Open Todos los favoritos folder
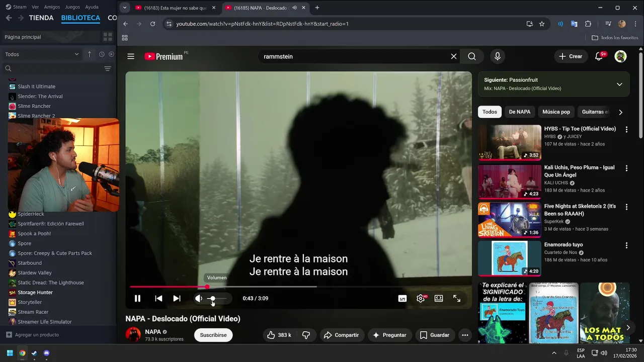Viewport: 644px width, 362px height. click(x=615, y=38)
